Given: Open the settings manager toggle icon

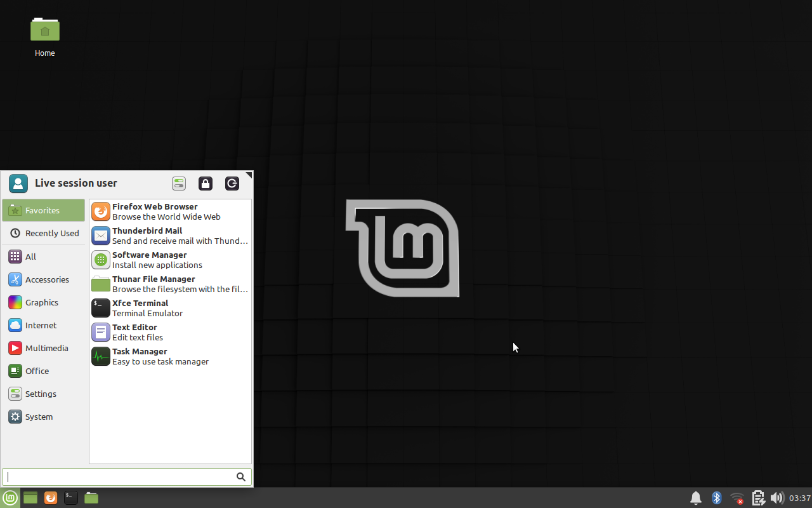Looking at the screenshot, I should tap(178, 184).
